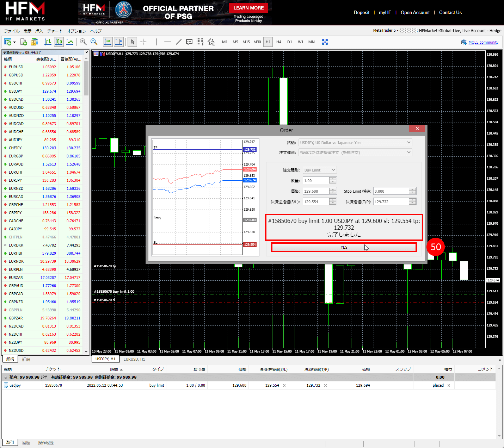Collapse the account balance summary row

pos(6,377)
